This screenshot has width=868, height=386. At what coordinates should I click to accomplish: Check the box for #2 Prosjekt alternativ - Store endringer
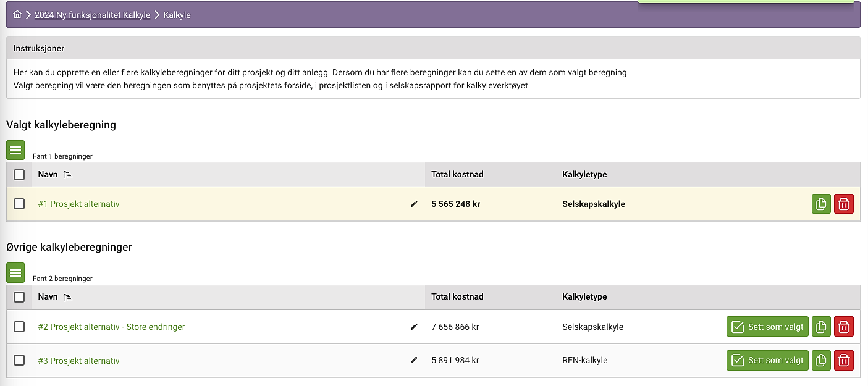click(x=19, y=327)
